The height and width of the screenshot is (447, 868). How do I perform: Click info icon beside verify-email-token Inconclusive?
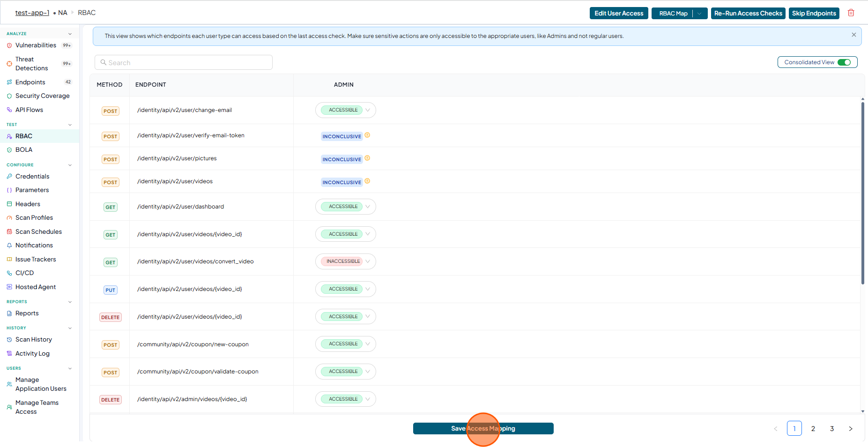[367, 135]
